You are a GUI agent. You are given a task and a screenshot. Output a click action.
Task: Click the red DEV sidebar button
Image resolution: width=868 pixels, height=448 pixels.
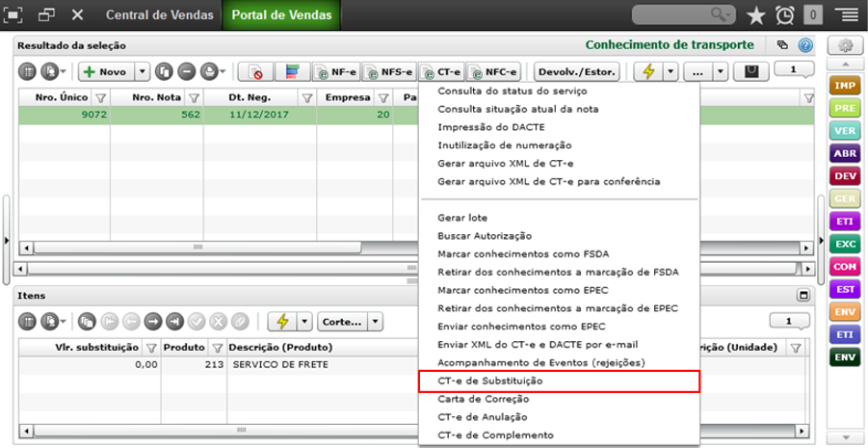point(845,176)
